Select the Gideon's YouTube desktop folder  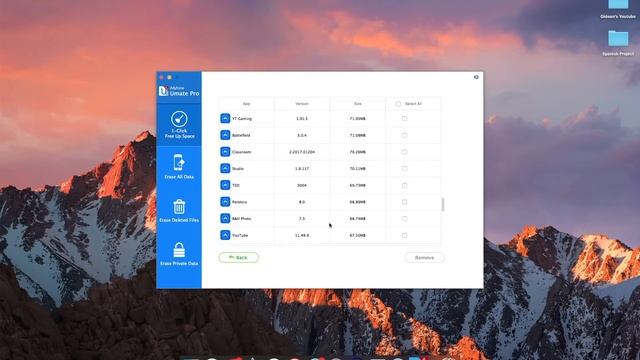tap(618, 9)
